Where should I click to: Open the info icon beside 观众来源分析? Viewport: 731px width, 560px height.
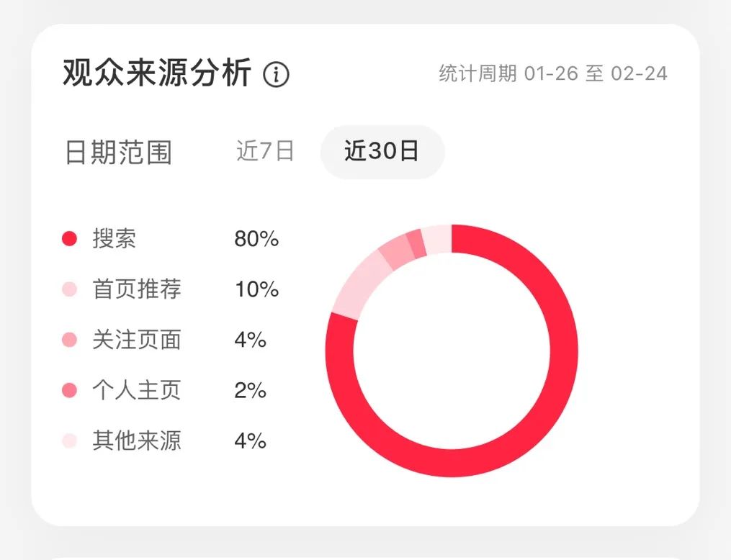tap(276, 74)
